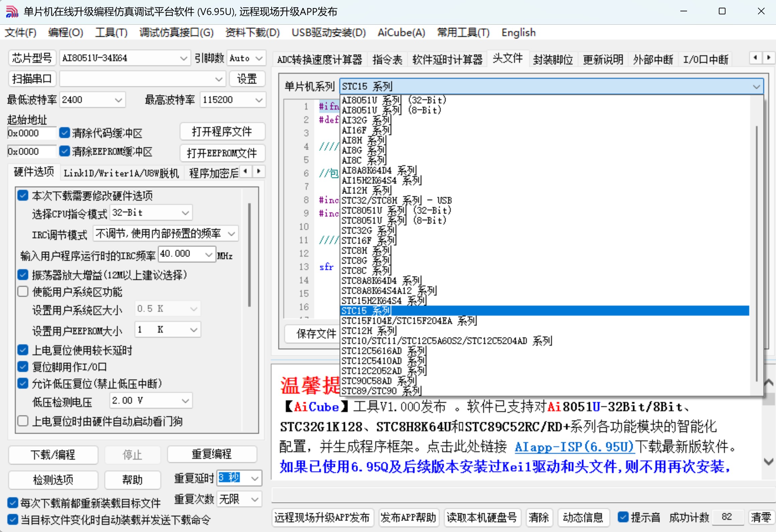Open 设置用户EEPROM大小 1 K dropdown
Viewport: 776px width, 532px height.
(x=168, y=329)
